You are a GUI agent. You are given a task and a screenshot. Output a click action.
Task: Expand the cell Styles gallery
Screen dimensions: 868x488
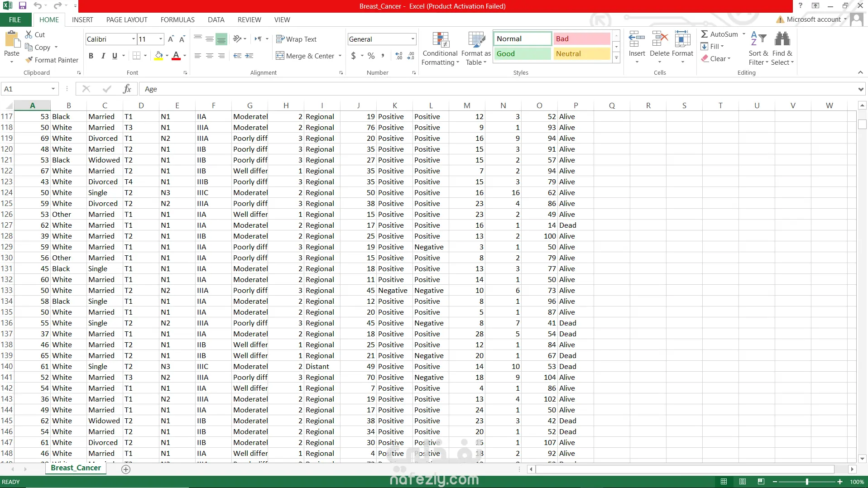tap(616, 57)
